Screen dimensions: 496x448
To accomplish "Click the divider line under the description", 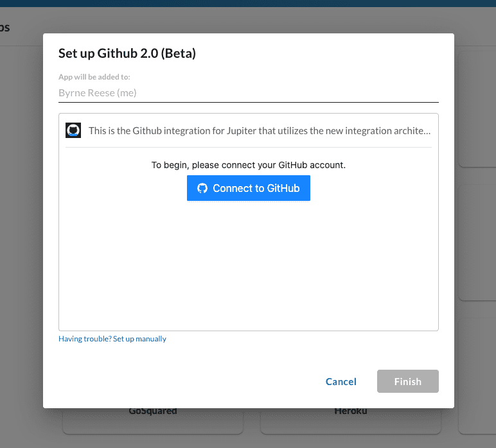I will click(249, 148).
